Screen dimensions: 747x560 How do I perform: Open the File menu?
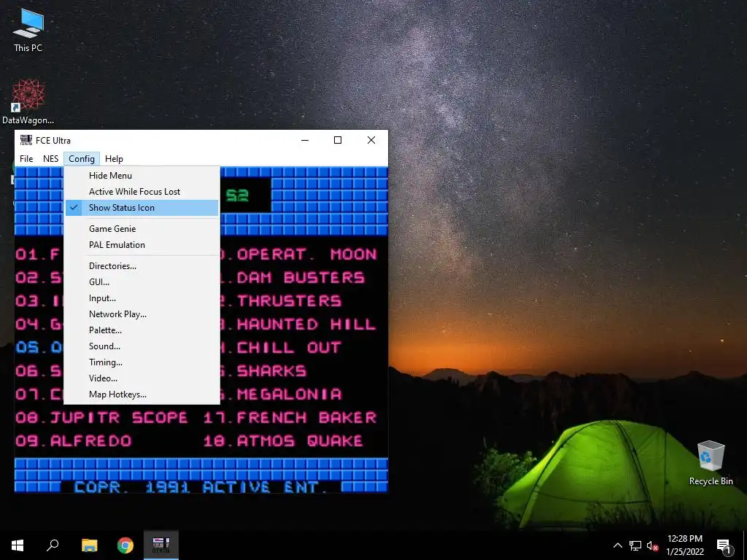click(x=26, y=158)
